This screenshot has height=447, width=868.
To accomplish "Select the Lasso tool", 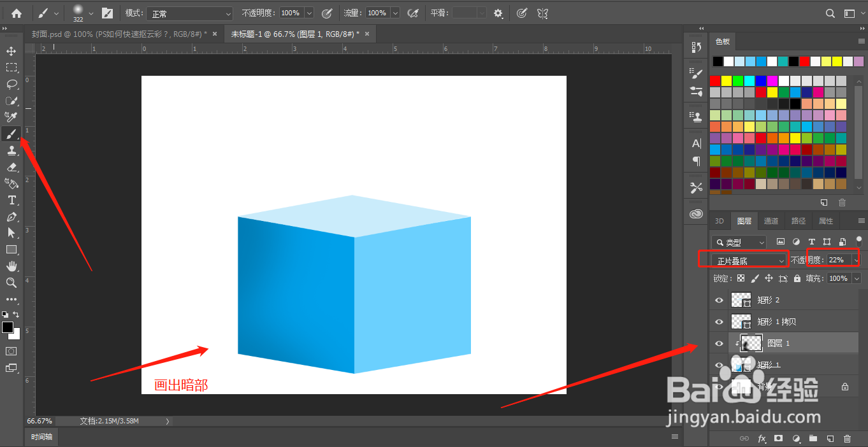I will click(x=11, y=84).
